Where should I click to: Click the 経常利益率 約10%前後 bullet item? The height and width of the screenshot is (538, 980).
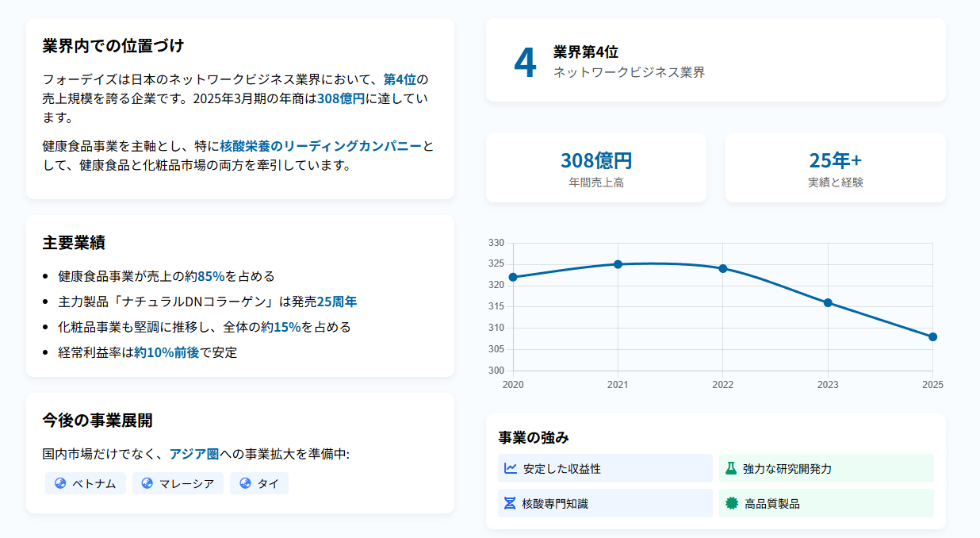tap(147, 352)
